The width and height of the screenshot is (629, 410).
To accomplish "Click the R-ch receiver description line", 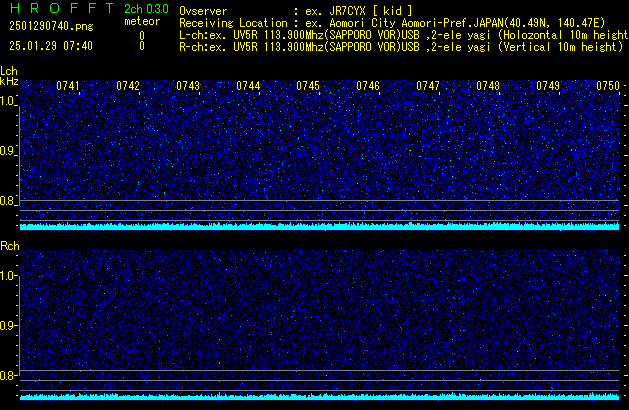I will point(401,47).
